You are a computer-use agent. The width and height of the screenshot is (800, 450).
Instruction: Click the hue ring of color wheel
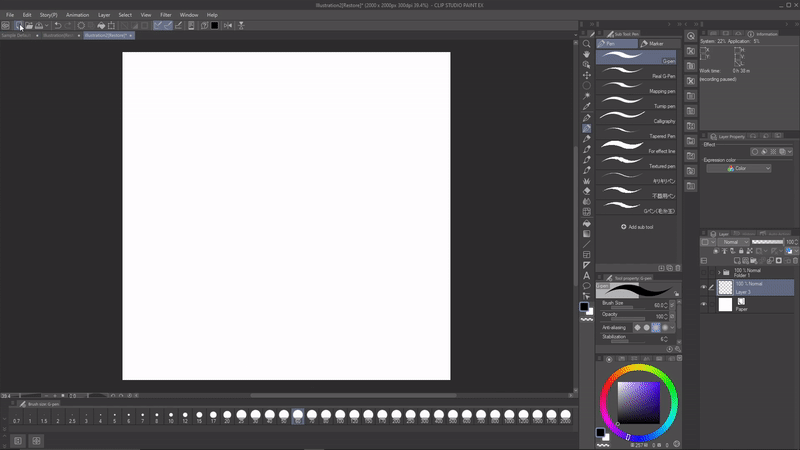point(639,368)
